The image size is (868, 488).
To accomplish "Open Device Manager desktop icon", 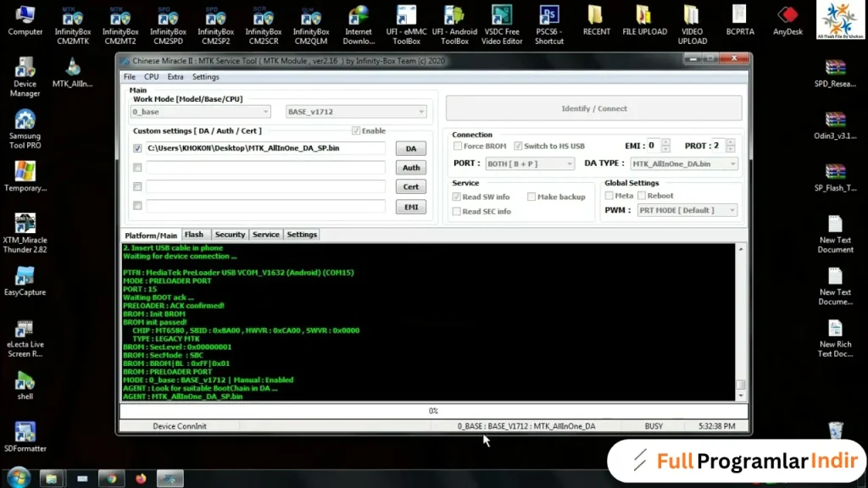I will point(25,77).
